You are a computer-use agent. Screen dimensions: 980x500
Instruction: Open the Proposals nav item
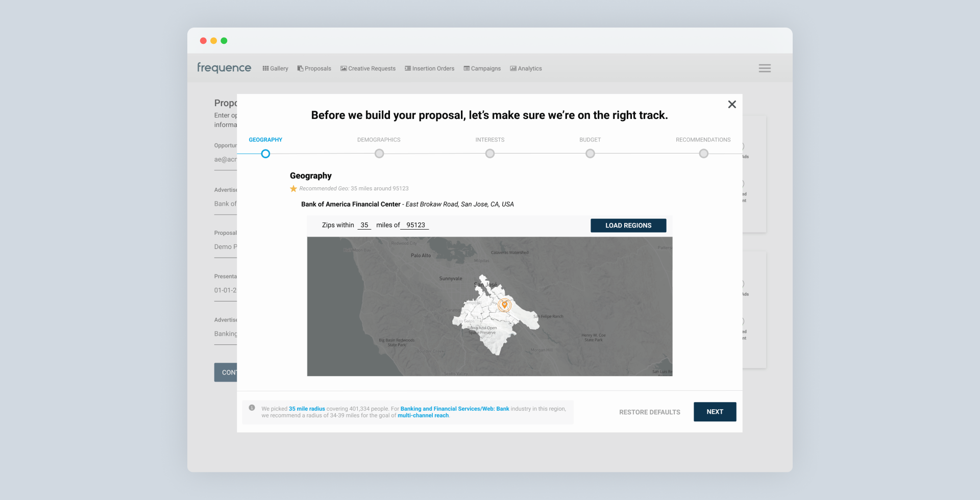(314, 68)
